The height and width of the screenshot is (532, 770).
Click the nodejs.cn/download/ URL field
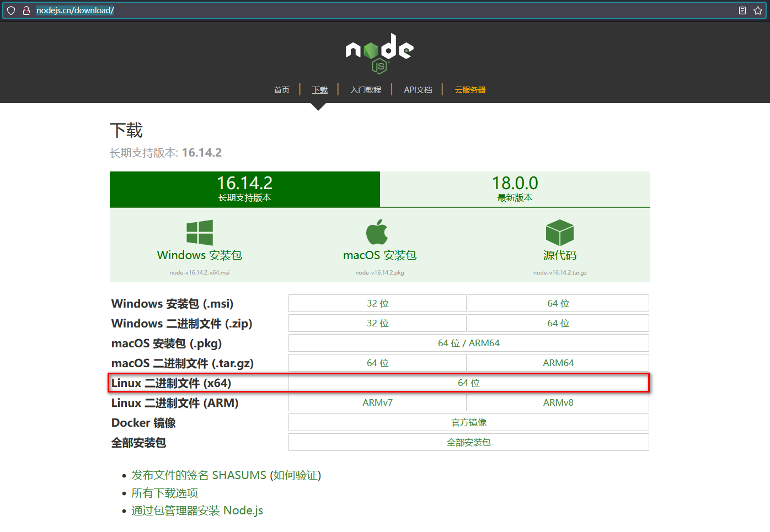[x=384, y=10]
